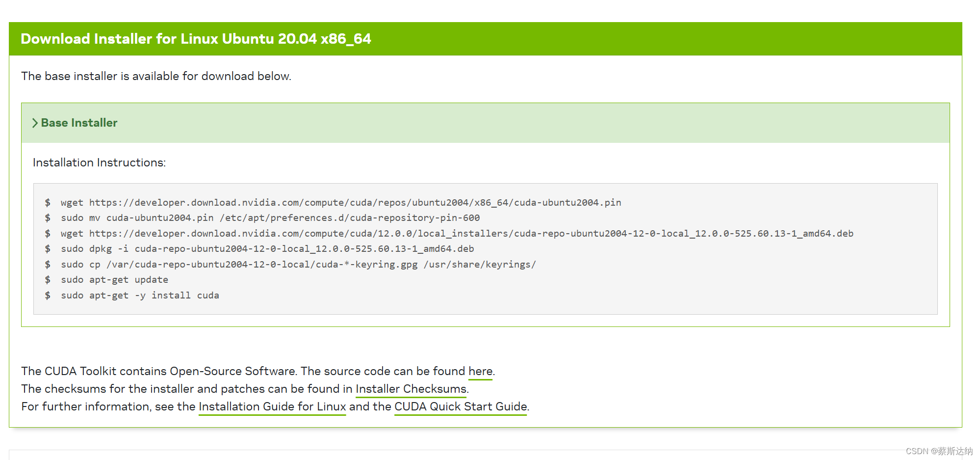Image resolution: width=980 pixels, height=460 pixels.
Task: Collapse the Base Installer section chevron
Action: click(x=35, y=123)
